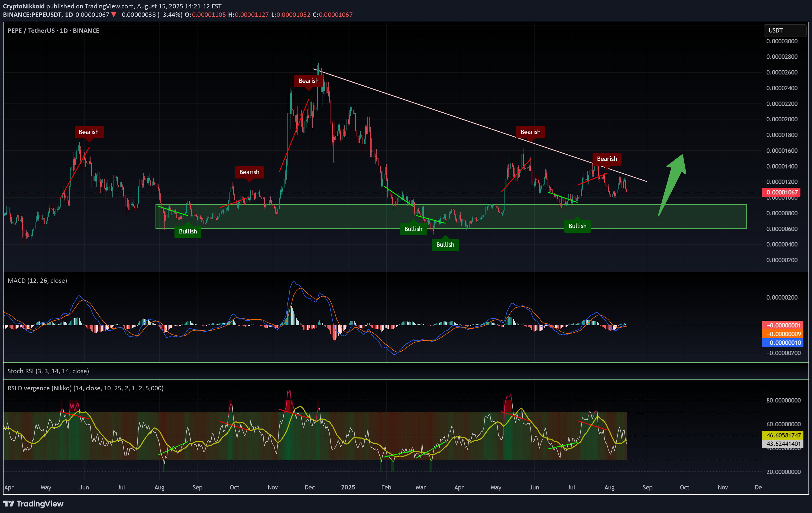
Task: Click the blue MACD value tag -0.00000010
Action: tap(782, 343)
